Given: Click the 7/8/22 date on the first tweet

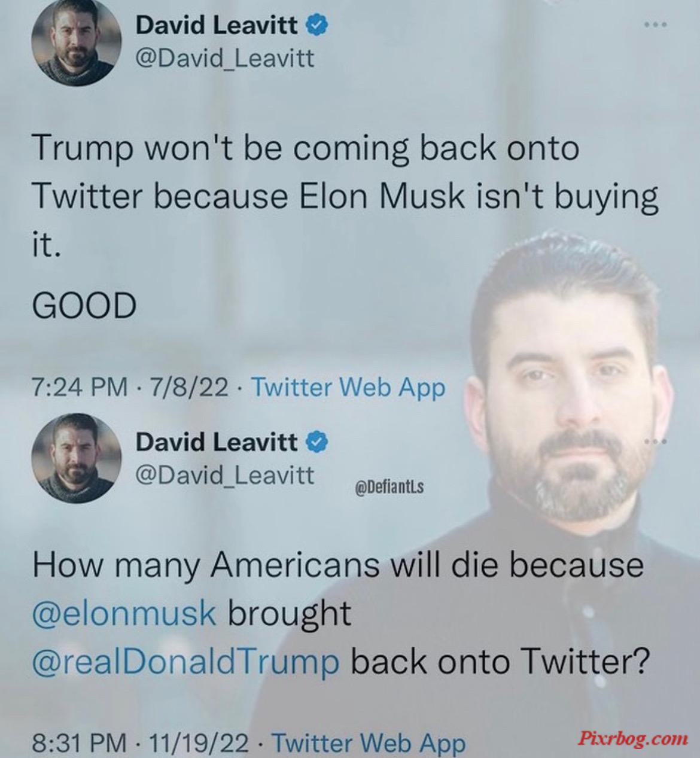Looking at the screenshot, I should (x=189, y=388).
